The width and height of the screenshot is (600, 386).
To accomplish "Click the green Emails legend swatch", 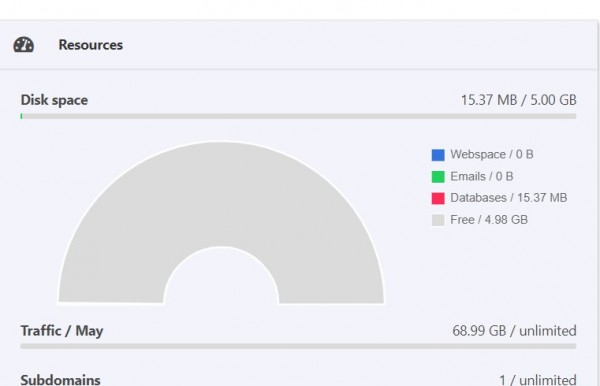I will pos(438,177).
